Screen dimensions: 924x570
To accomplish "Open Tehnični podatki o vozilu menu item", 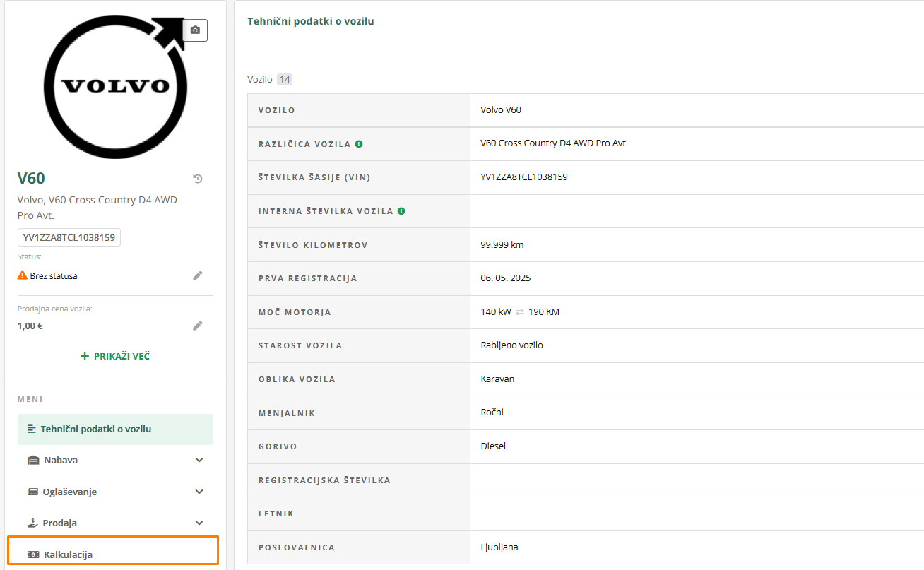I will pos(115,429).
